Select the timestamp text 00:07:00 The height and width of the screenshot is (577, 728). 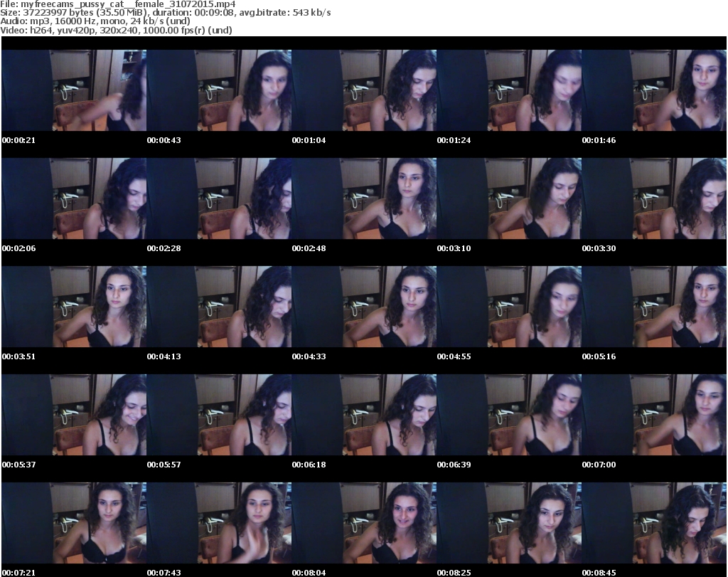599,465
